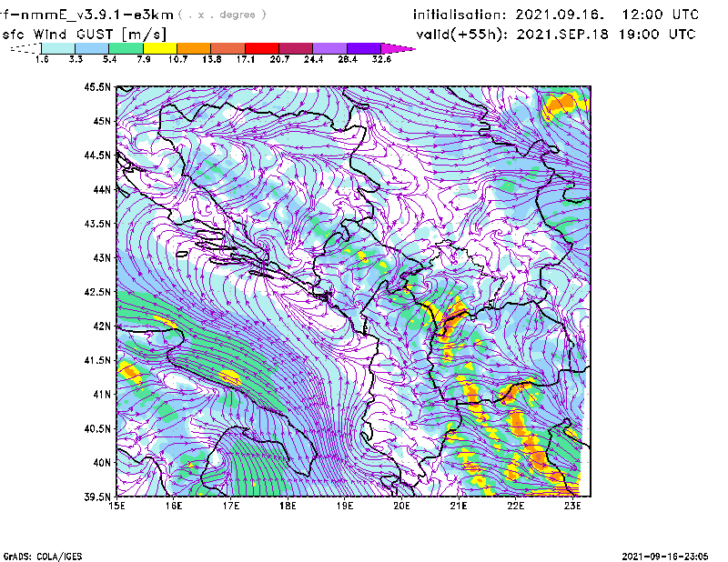Click the salmon 13.8–17.1 legend swatch
This screenshot has width=728, height=562.
(x=228, y=48)
